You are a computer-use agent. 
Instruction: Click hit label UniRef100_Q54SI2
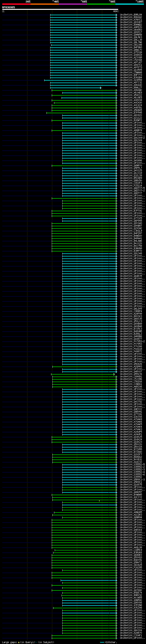pos(131,95)
